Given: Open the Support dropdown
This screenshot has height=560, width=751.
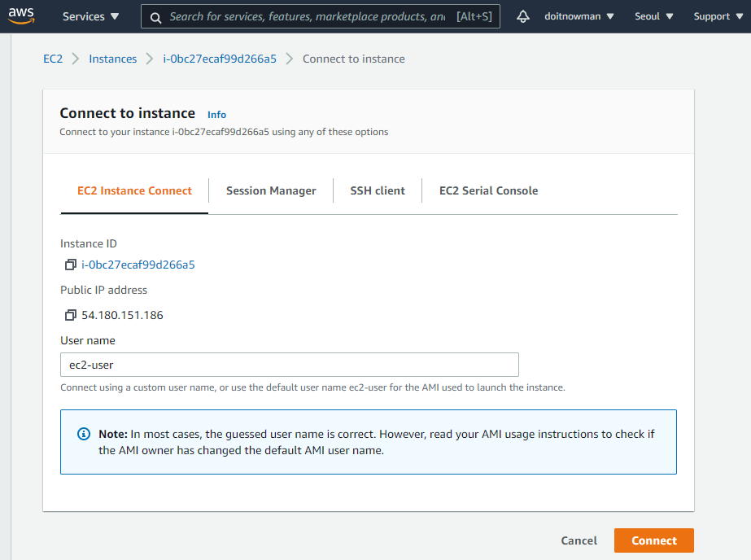Looking at the screenshot, I should pos(718,16).
